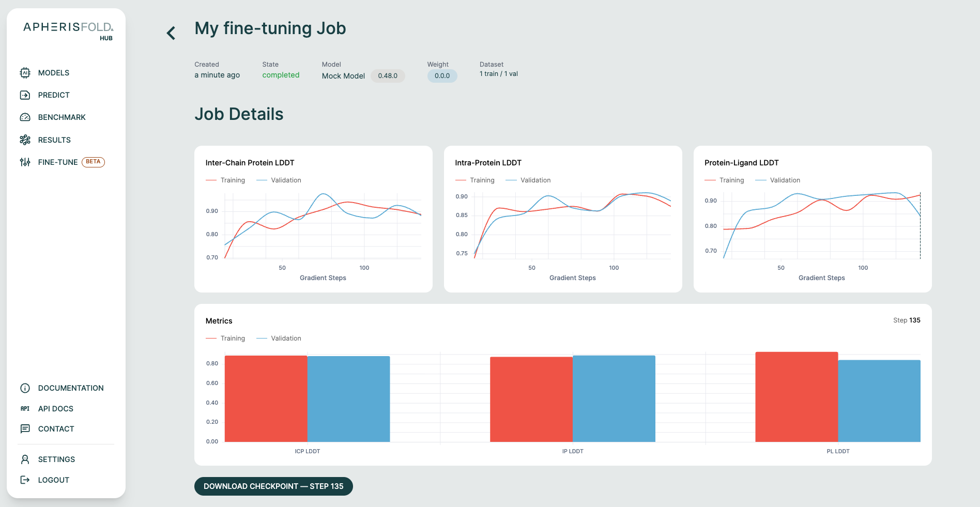Click the Models chip icon in sidebar
This screenshot has height=507, width=980.
[25, 73]
